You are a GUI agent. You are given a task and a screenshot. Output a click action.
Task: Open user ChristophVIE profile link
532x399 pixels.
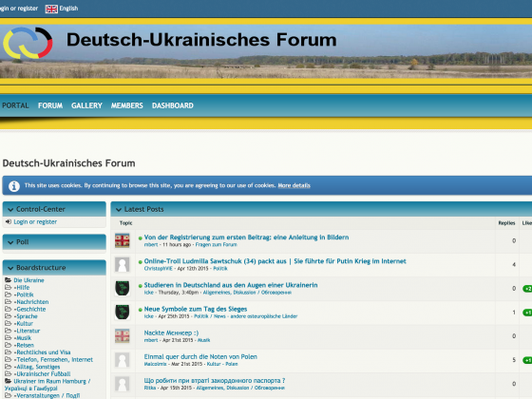[x=159, y=268]
